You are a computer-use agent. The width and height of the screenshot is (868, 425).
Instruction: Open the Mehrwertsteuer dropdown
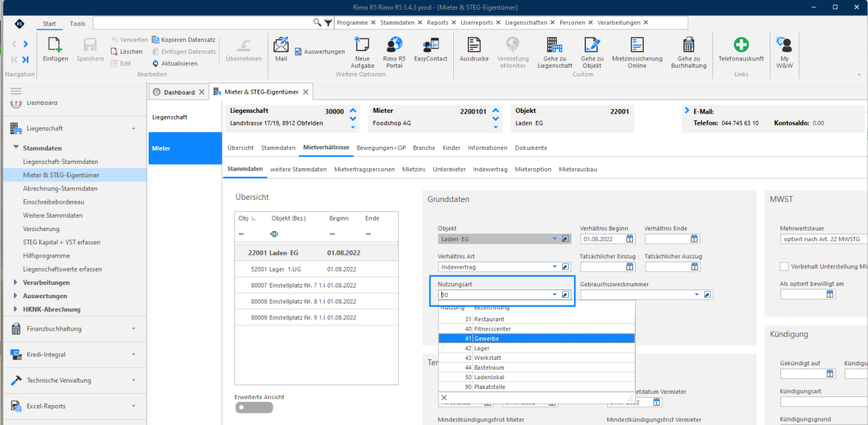click(824, 239)
